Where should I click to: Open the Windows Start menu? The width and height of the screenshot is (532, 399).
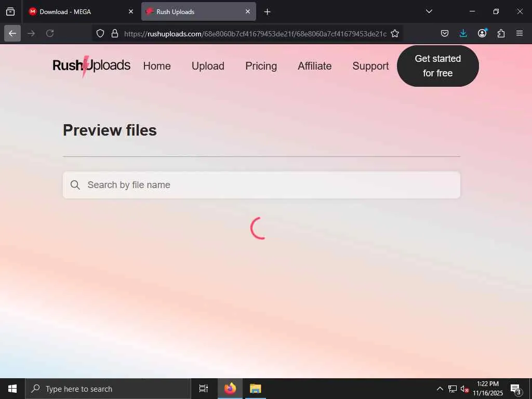[12, 389]
